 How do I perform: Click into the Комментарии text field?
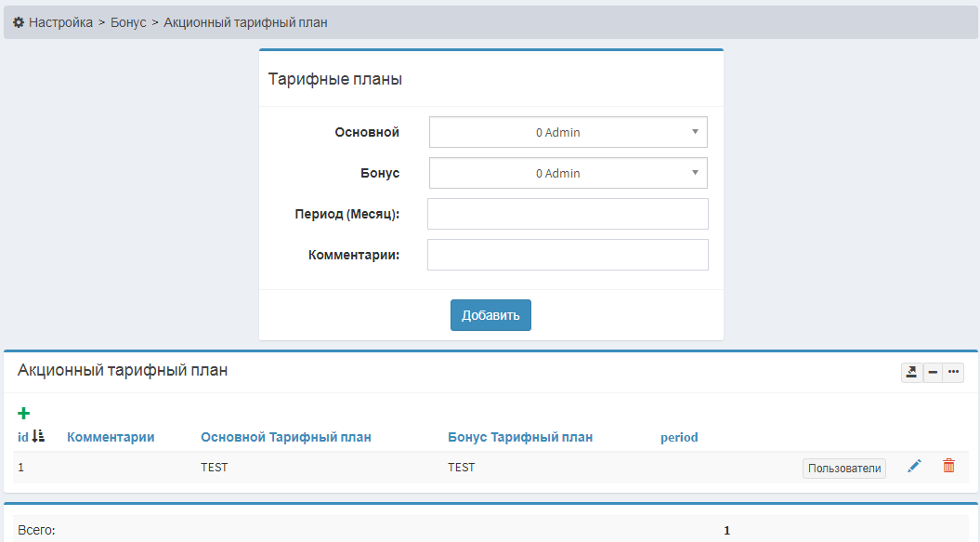568,255
